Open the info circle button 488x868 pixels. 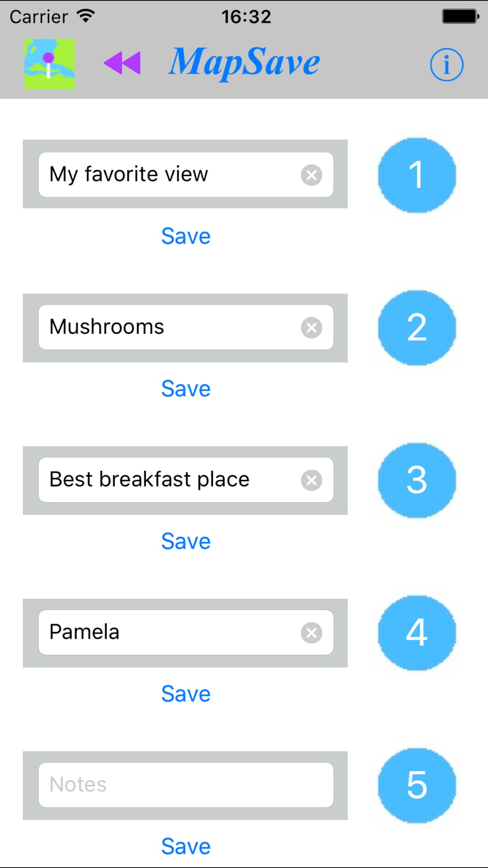tap(446, 65)
